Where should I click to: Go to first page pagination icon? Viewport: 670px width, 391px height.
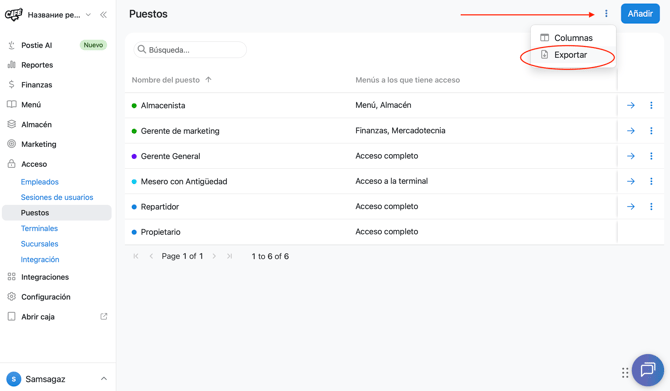[x=136, y=256]
